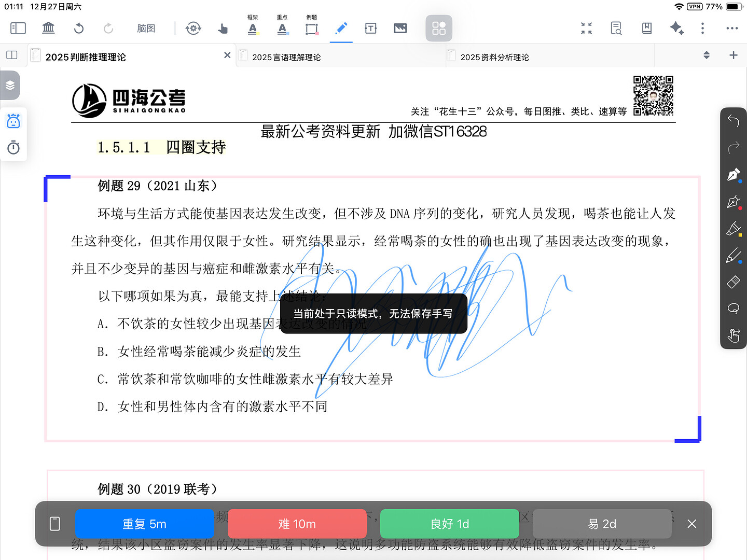Open the AI sparkle assistant

(676, 28)
